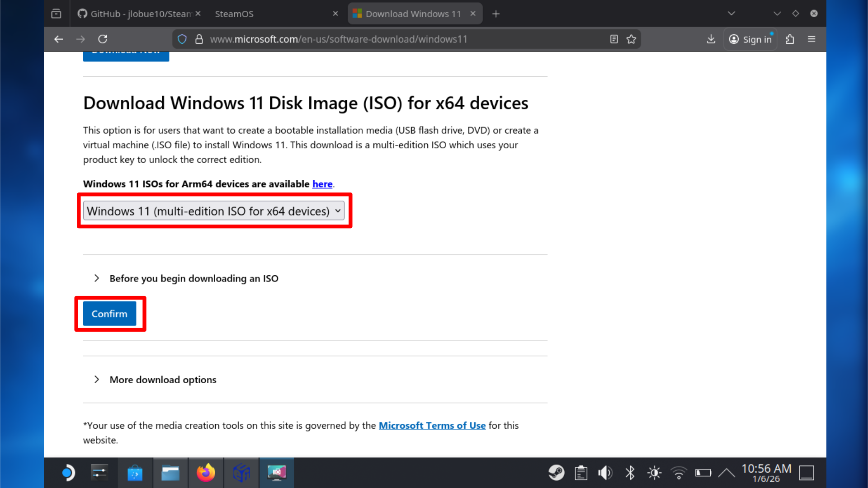Open the Arm64 ISOs 'here' link
Image resolution: width=868 pixels, height=488 pixels.
click(x=322, y=184)
